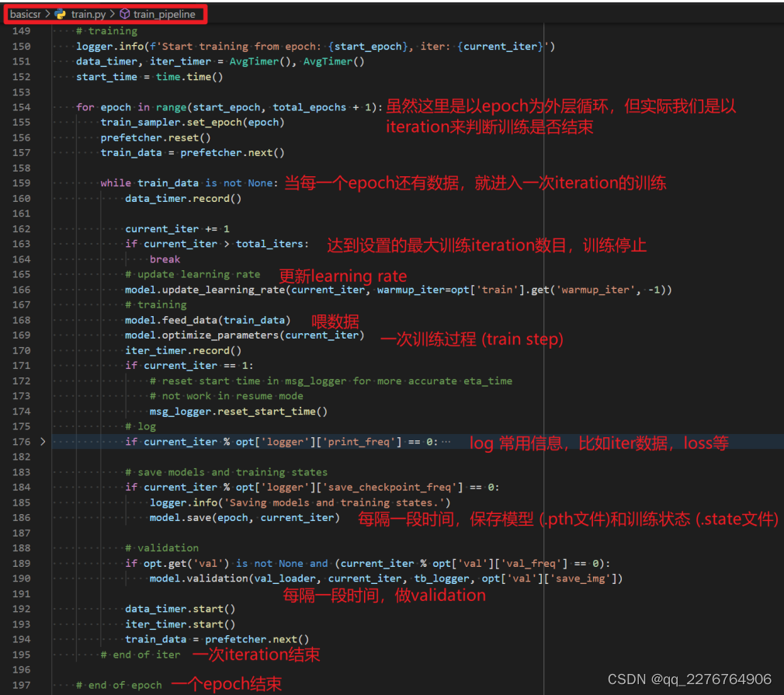Click 'data_timer.record()' on line 160
Screen dimensions: 784x695
tap(183, 199)
